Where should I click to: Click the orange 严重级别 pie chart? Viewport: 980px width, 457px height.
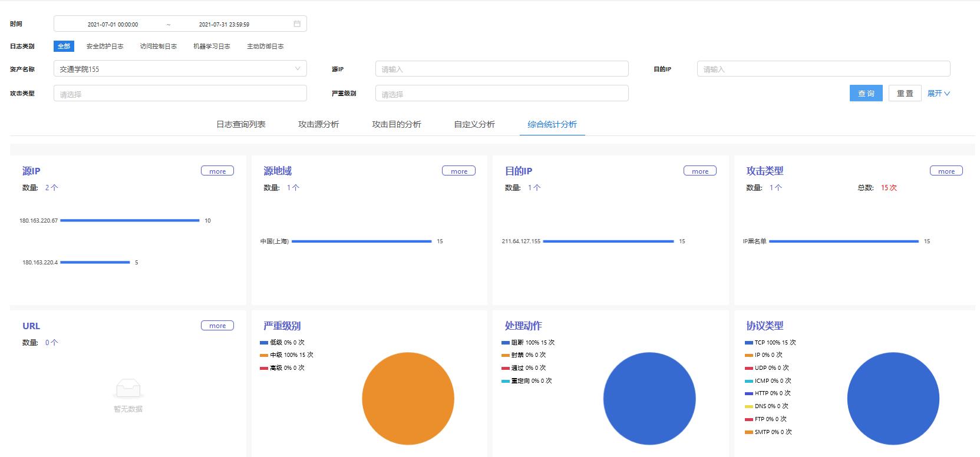(408, 399)
